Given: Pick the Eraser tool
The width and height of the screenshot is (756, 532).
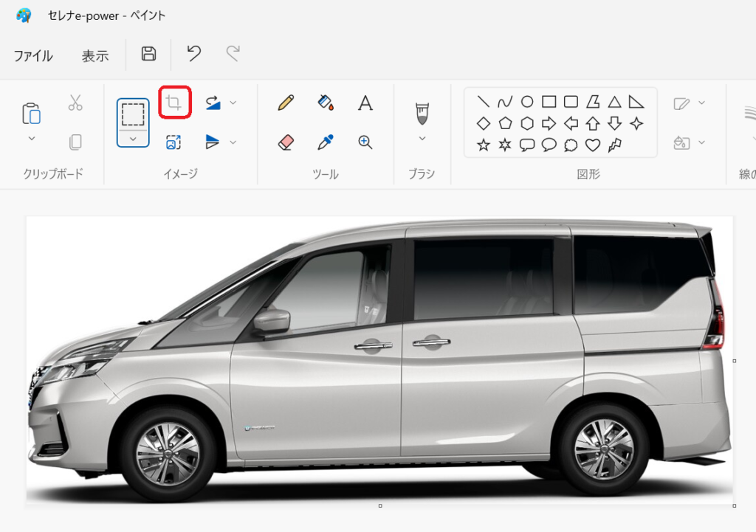Looking at the screenshot, I should 286,142.
